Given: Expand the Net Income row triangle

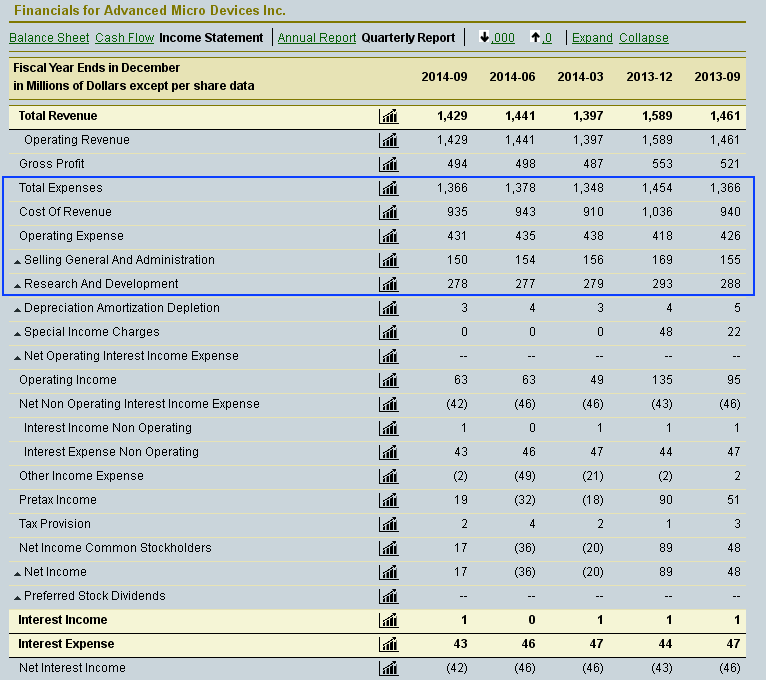Looking at the screenshot, I should pos(17,574).
